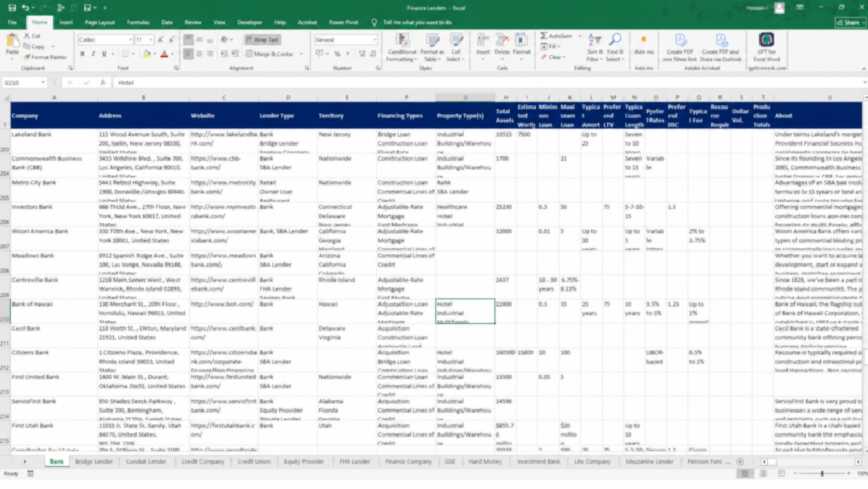Expand the Name Box dropdown arrow
Image resolution: width=868 pixels, height=489 pixels.
[x=43, y=83]
